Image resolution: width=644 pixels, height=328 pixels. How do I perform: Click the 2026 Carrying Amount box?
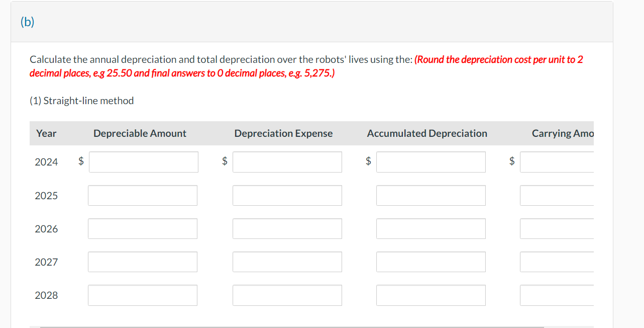[557, 228]
